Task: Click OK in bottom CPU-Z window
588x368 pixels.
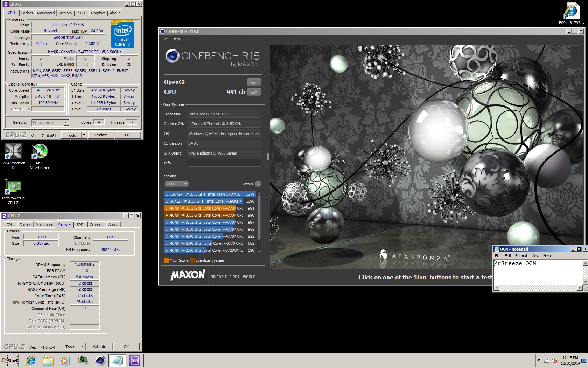Action: [x=126, y=347]
